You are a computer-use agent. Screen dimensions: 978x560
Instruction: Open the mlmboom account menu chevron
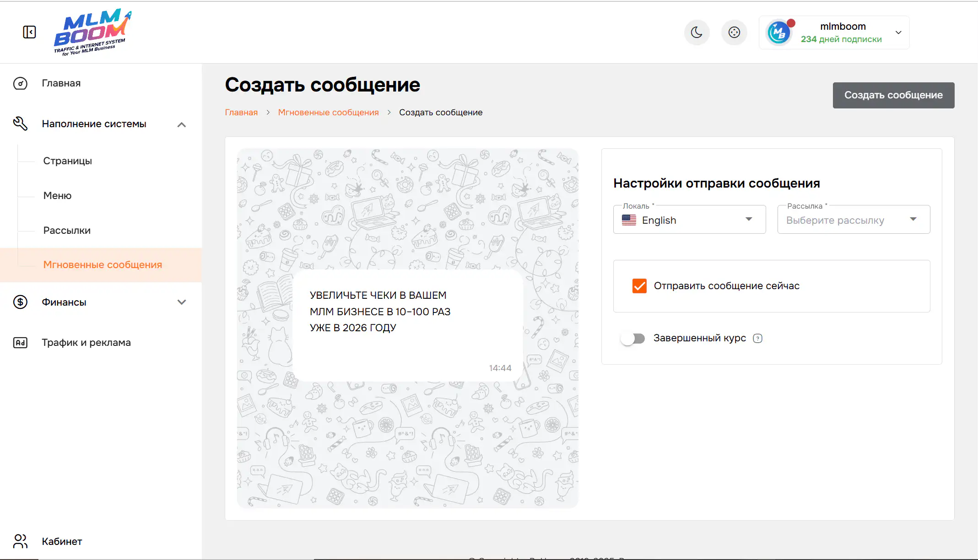[898, 32]
